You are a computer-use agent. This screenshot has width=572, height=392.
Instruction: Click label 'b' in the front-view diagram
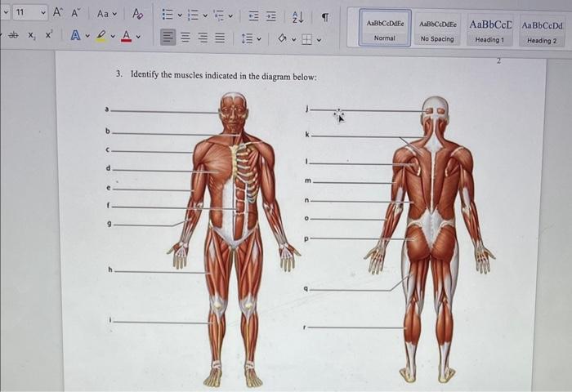tap(108, 131)
